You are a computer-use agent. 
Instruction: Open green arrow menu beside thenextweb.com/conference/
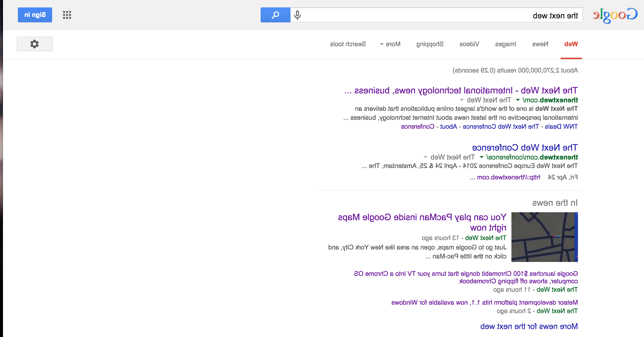click(481, 157)
